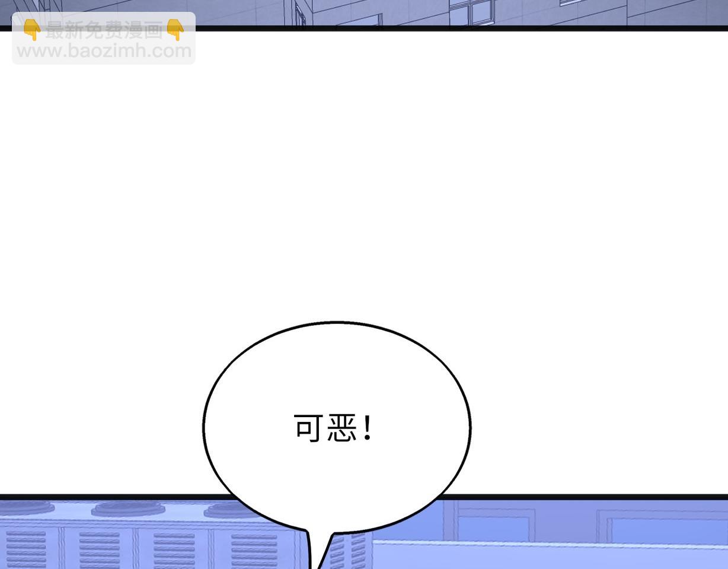Click the circular fan on an AC unit
Image resolution: width=728 pixels, height=569 pixels.
pyautogui.click(x=127, y=507)
